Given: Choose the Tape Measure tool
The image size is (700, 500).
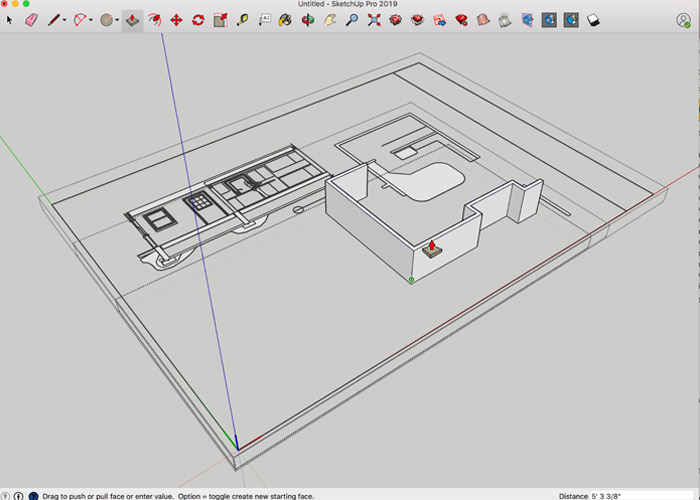Looking at the screenshot, I should click(242, 20).
